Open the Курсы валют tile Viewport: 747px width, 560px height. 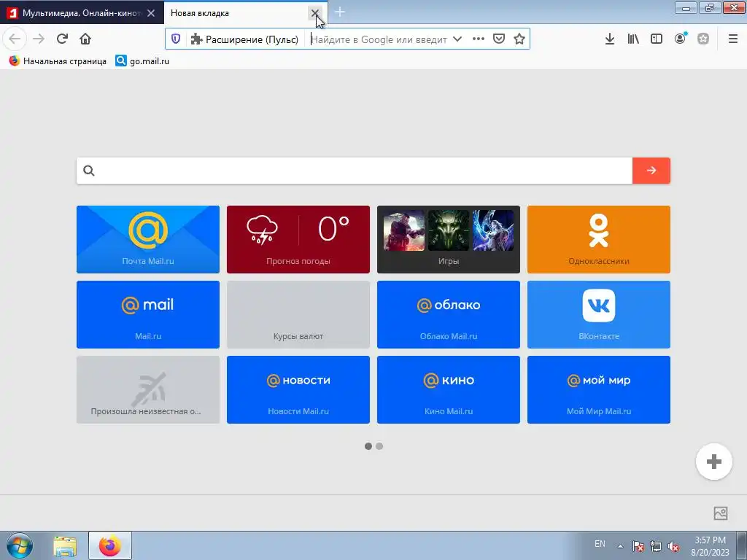tap(298, 315)
